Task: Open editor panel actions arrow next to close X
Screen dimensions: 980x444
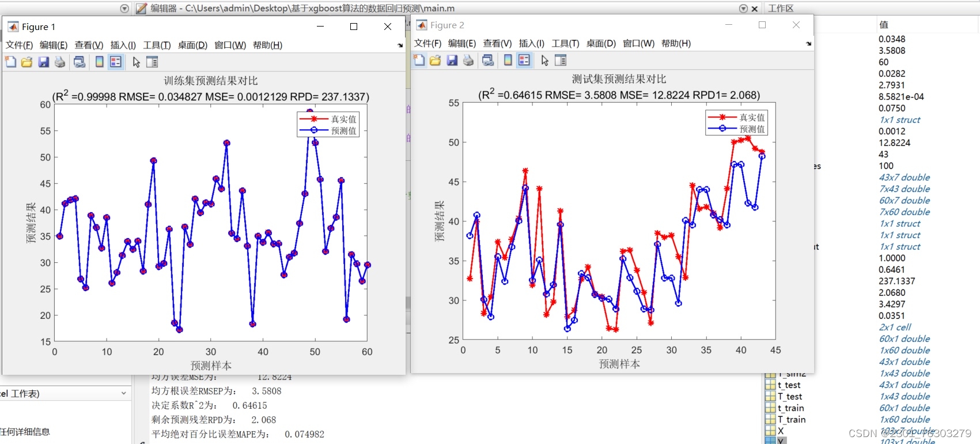Action: tap(743, 9)
